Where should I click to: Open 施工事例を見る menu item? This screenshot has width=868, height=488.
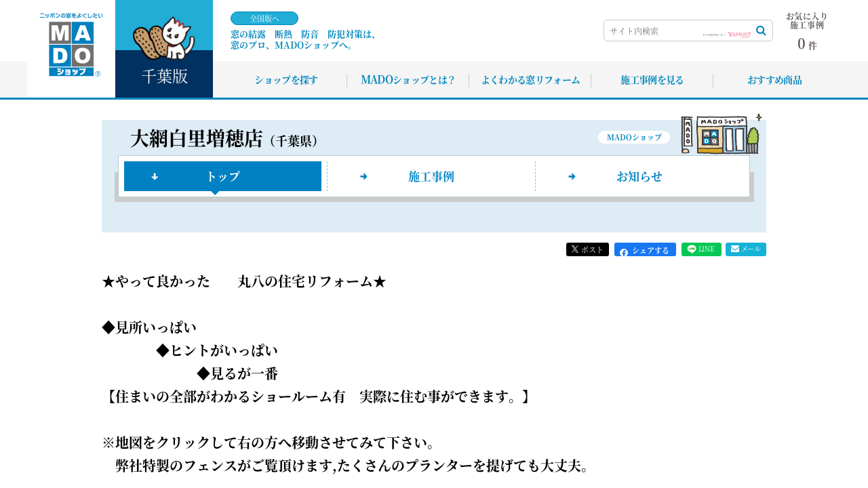(x=652, y=80)
